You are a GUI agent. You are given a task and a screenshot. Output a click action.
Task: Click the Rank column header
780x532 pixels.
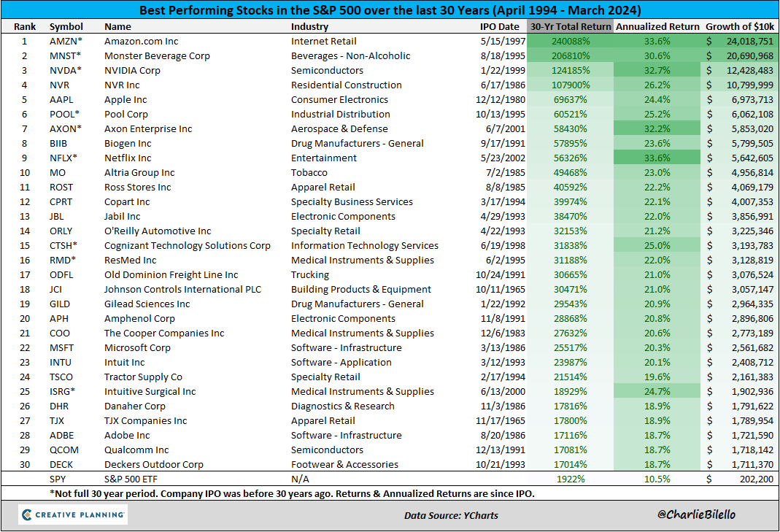click(25, 26)
